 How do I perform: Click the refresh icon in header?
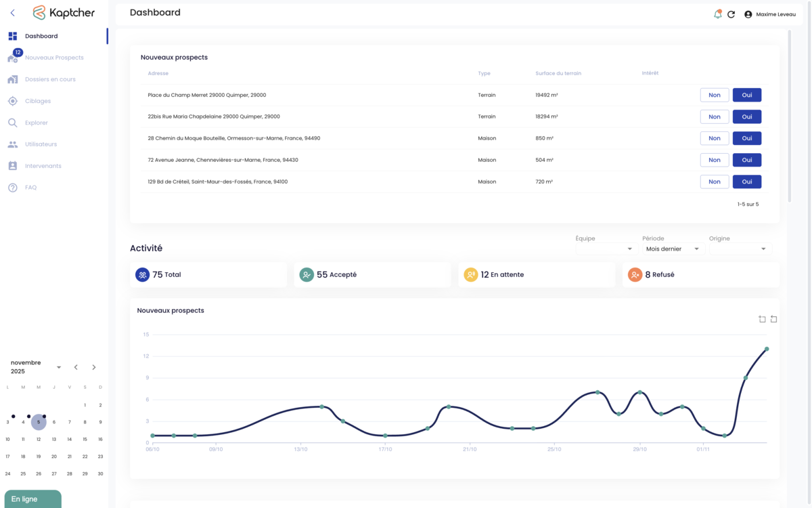(x=731, y=14)
